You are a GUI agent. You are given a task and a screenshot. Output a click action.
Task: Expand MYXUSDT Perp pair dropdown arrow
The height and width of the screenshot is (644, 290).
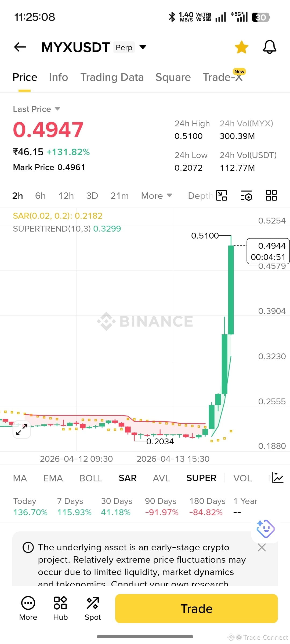coord(143,47)
